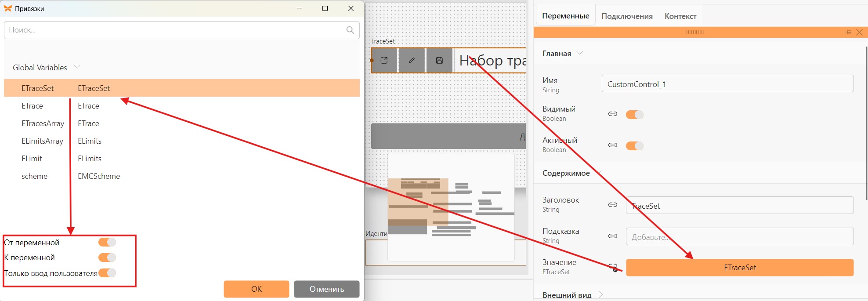This screenshot has width=868, height=301.
Task: Select the ETrace variable row
Action: tap(182, 106)
